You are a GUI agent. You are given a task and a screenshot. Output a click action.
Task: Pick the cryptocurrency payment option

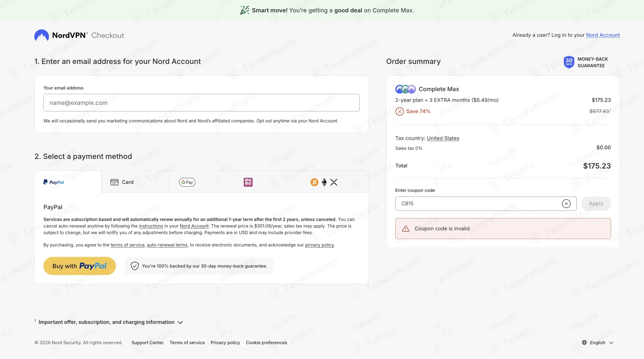(335, 182)
